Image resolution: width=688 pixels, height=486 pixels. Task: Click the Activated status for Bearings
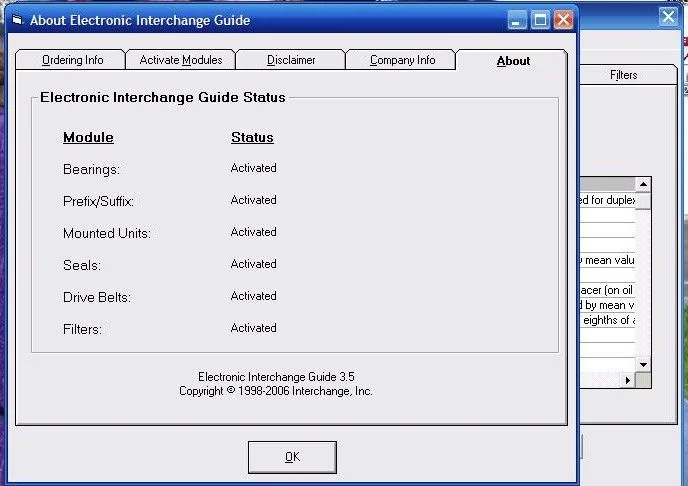pos(254,168)
